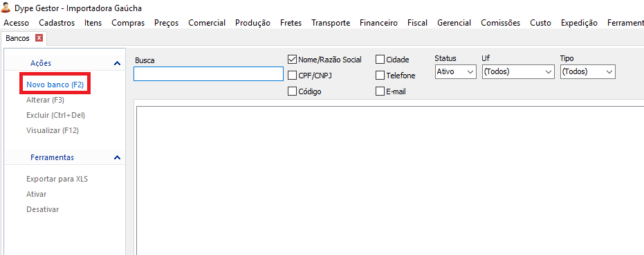Open the Status dropdown showing Ativo
The height and width of the screenshot is (255, 644).
click(455, 71)
